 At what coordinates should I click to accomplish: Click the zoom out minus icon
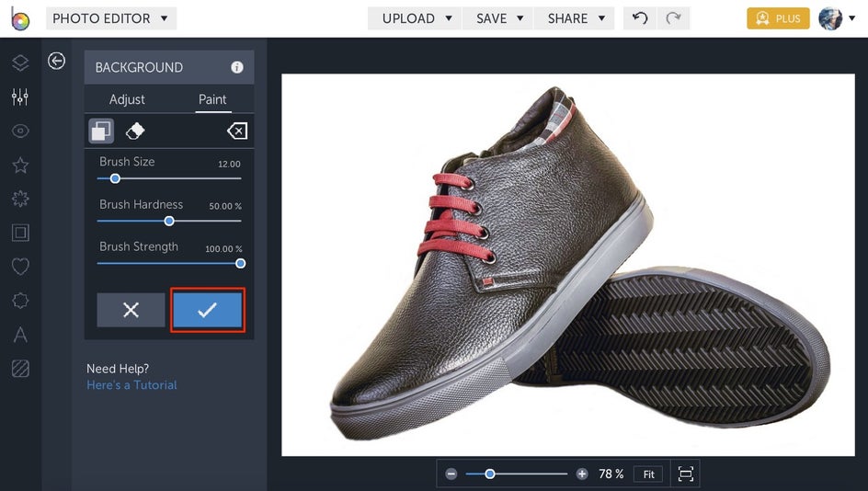[x=451, y=474]
